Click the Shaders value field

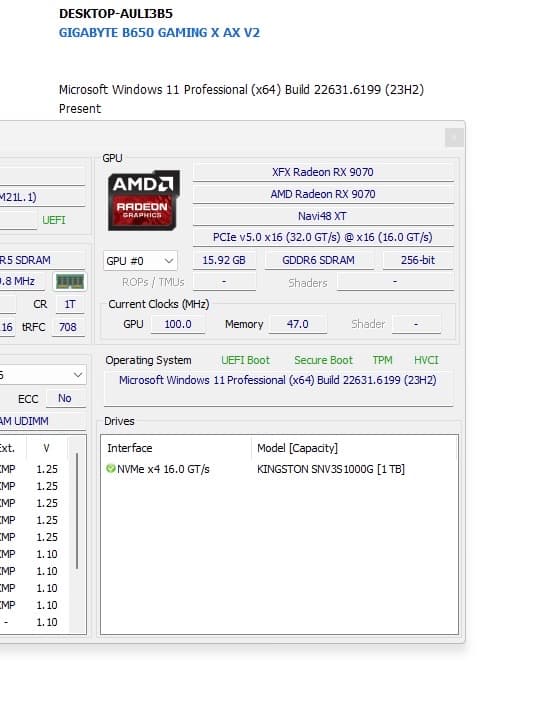(x=395, y=282)
